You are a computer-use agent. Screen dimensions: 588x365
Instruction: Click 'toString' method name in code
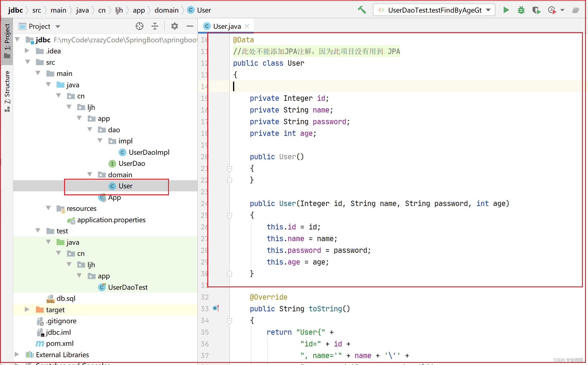(x=325, y=309)
